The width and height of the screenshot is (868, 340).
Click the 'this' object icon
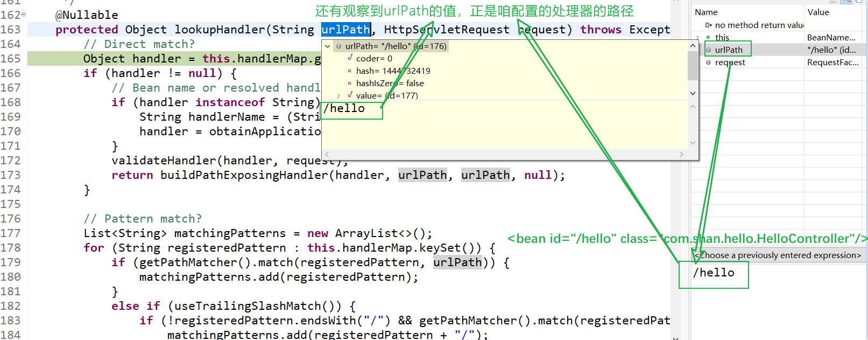(x=708, y=38)
